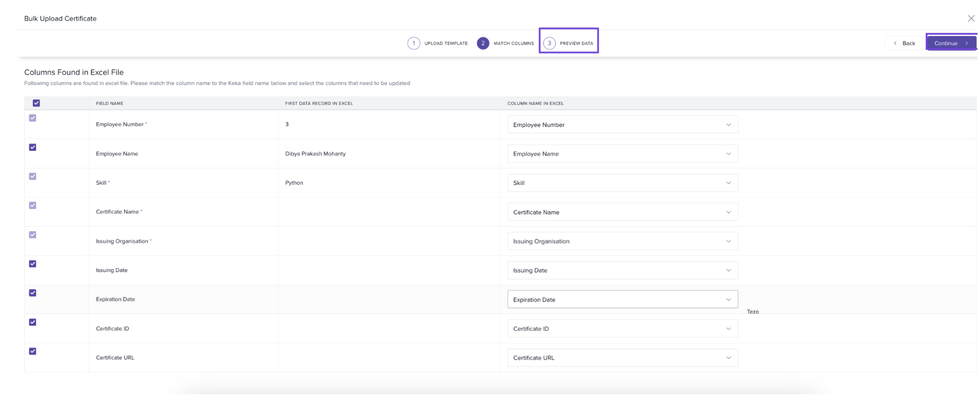980x419 pixels.
Task: Click the right arrow on Continue button
Action: pos(966,43)
